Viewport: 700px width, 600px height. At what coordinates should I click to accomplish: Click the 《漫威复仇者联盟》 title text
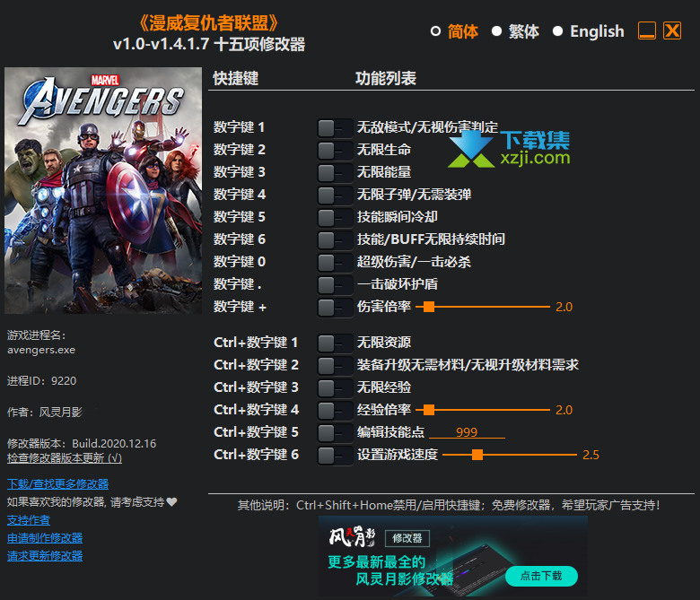[209, 23]
